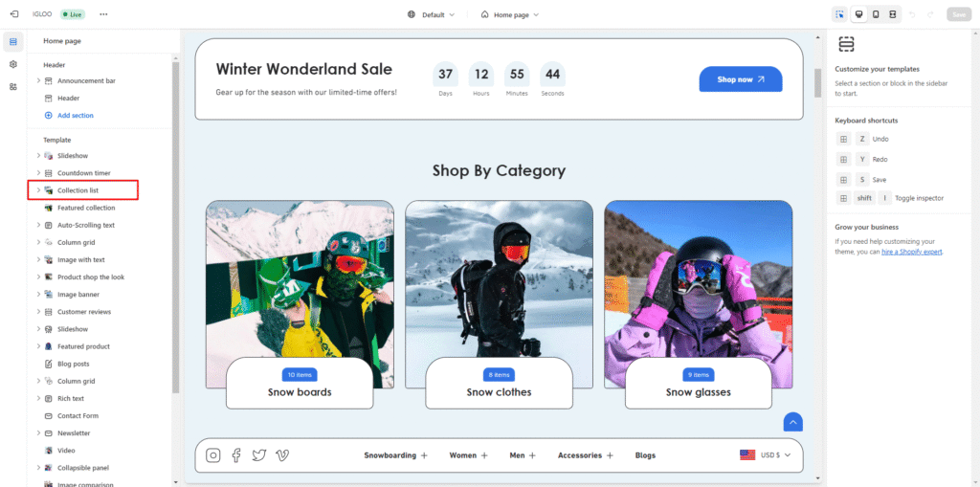Screen dimensions: 980x487
Task: Click the Add section link
Action: (x=75, y=116)
